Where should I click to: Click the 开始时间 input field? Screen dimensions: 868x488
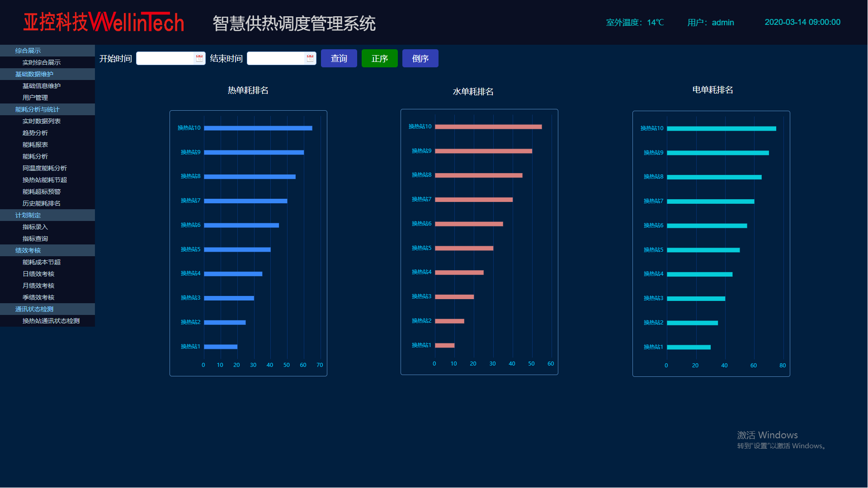(x=165, y=58)
